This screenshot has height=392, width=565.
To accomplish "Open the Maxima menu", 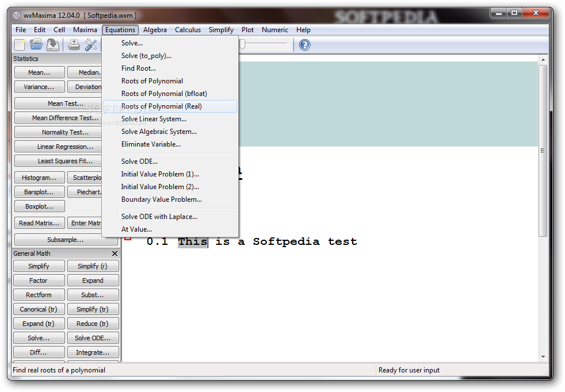I will (x=85, y=30).
